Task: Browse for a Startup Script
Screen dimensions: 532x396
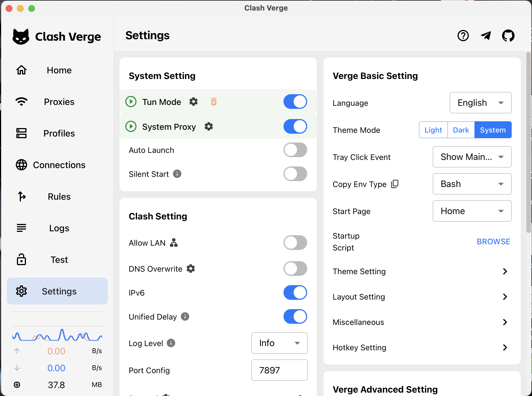Action: click(x=493, y=242)
